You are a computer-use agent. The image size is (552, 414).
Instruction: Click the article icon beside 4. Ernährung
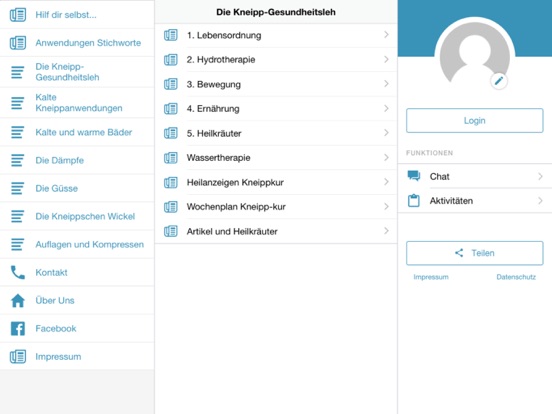pos(171,108)
